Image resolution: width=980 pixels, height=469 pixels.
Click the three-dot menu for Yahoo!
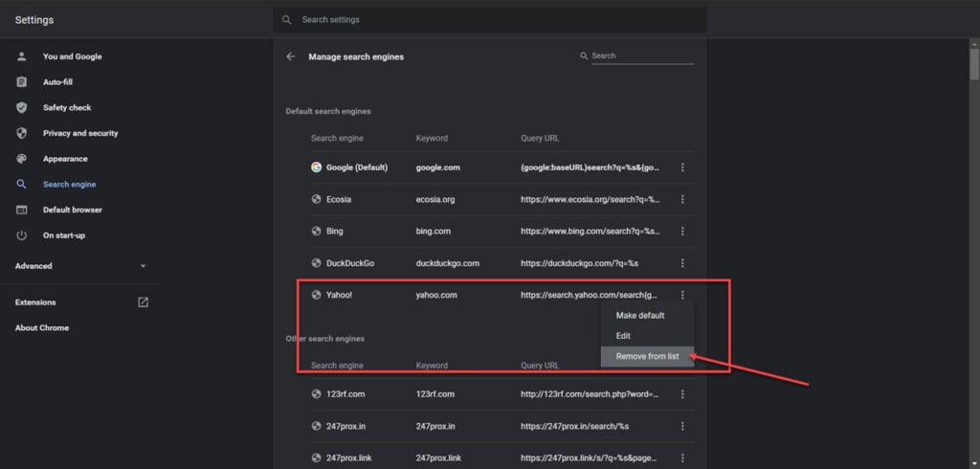[x=682, y=295]
